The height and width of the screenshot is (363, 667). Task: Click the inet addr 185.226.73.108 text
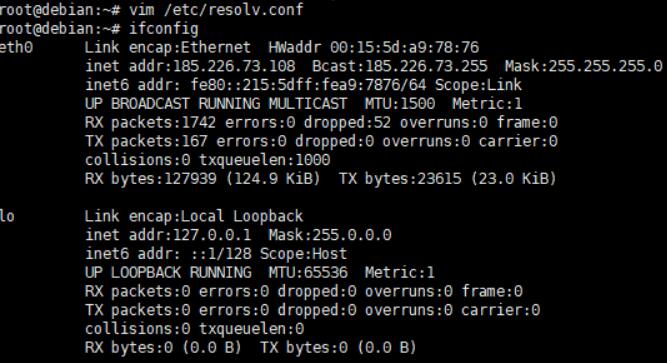click(190, 66)
